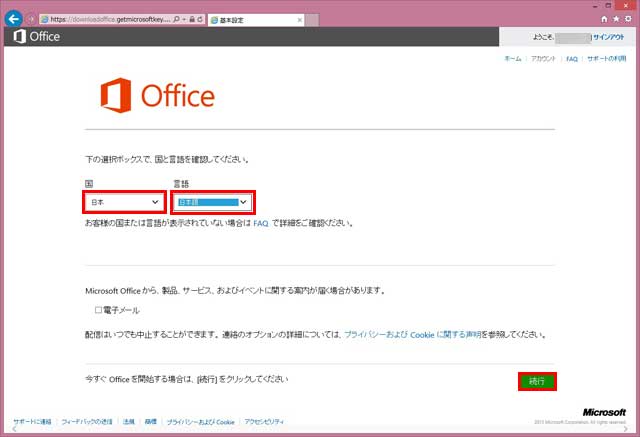
Task: Go to アカウント in the top navigation
Action: pos(543,59)
